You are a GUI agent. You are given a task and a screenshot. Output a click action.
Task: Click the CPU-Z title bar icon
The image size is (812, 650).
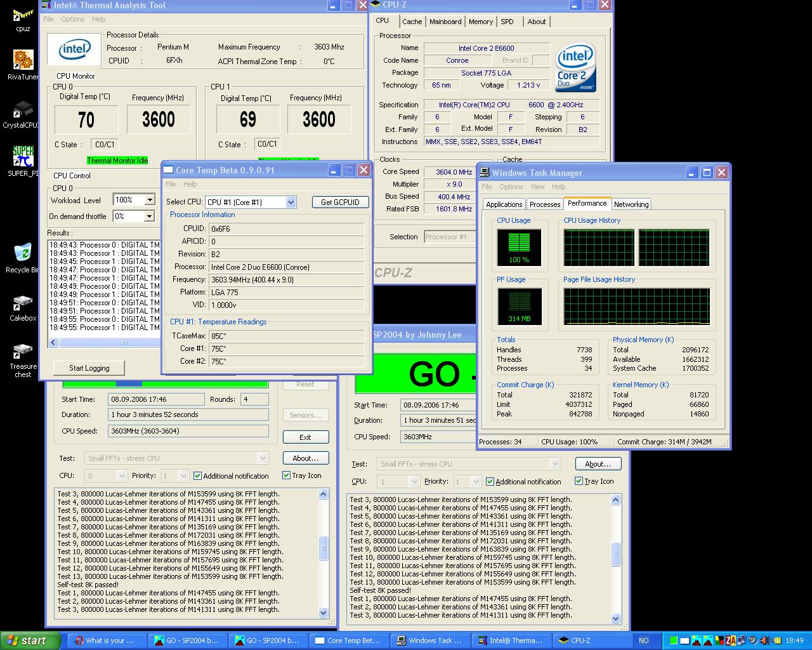tap(376, 4)
